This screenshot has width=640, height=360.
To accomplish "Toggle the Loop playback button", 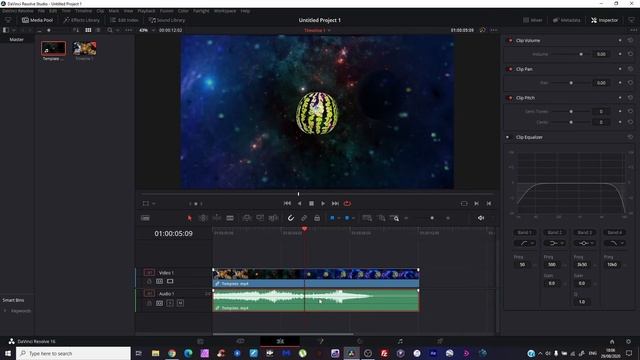I will click(x=347, y=203).
